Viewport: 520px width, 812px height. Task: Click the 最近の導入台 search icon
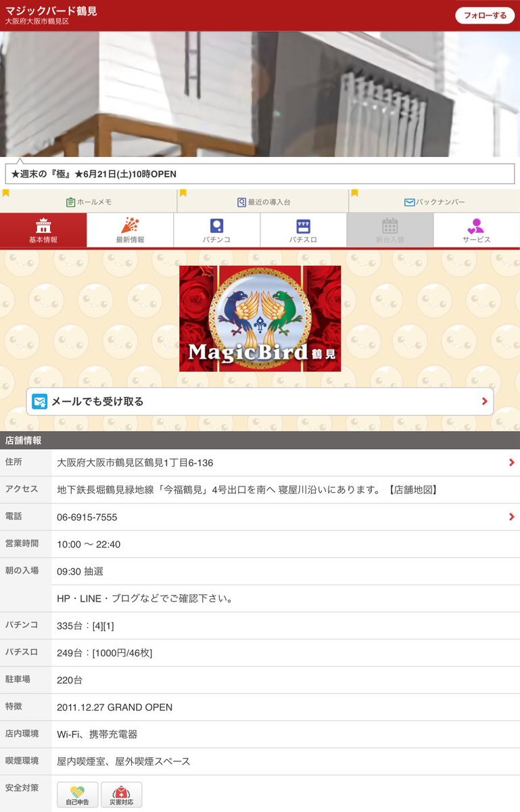click(x=241, y=202)
